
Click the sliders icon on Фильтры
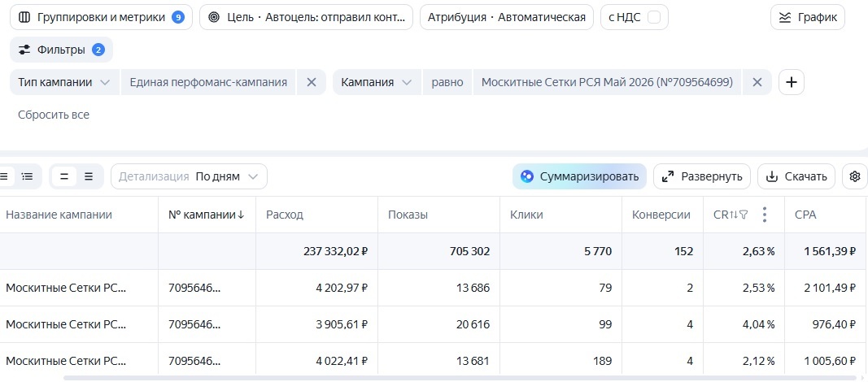(x=24, y=50)
